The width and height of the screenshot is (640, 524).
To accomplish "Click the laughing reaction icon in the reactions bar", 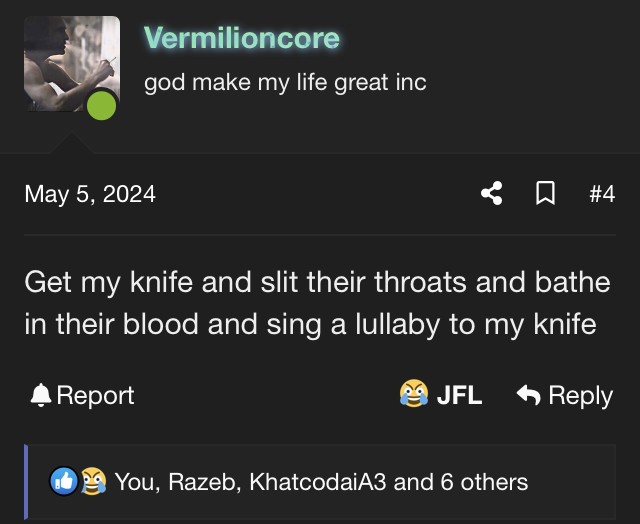I will pos(92,482).
